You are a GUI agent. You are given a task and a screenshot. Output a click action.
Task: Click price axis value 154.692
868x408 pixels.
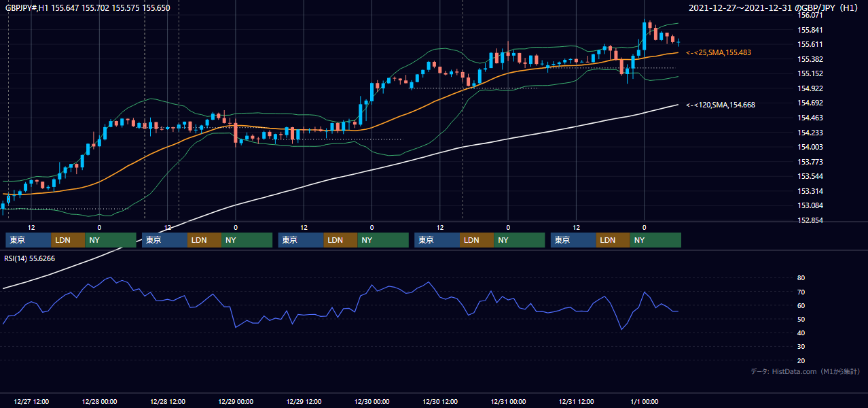click(x=810, y=103)
